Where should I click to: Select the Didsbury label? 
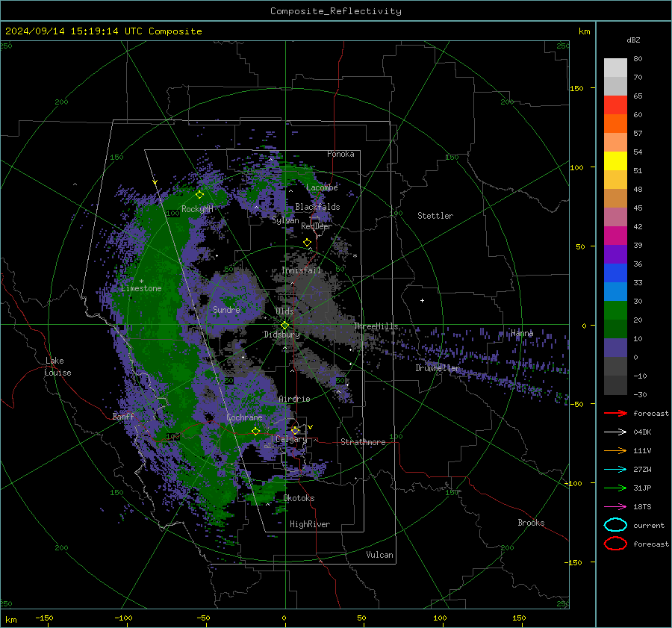click(281, 335)
